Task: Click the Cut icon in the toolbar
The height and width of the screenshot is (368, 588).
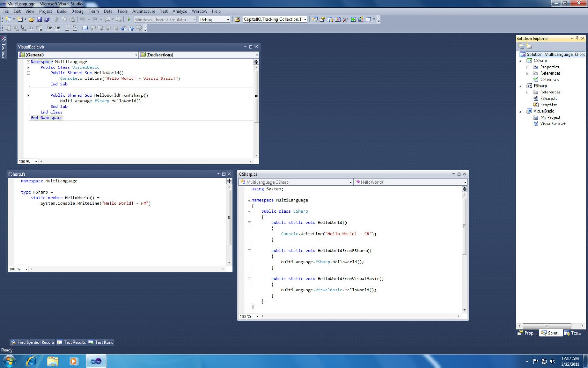Action: tap(57, 19)
